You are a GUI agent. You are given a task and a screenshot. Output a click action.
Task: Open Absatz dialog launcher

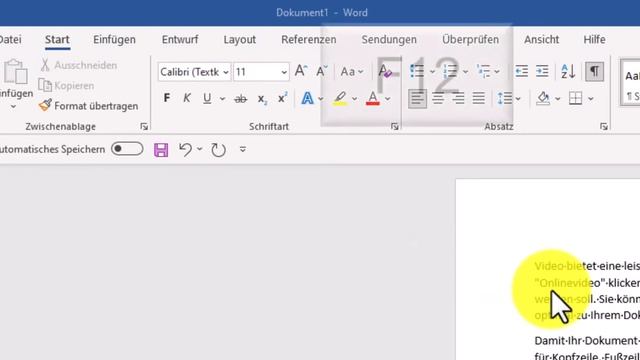pyautogui.click(x=604, y=127)
